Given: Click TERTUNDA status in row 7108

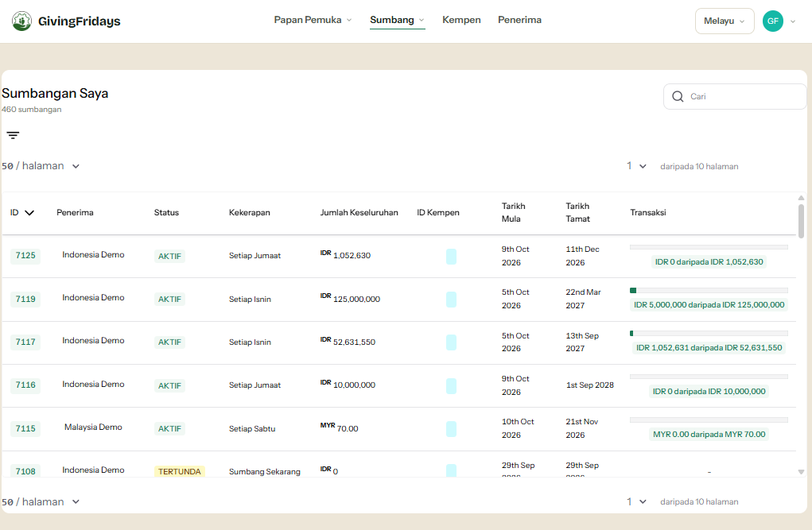Looking at the screenshot, I should pyautogui.click(x=179, y=471).
